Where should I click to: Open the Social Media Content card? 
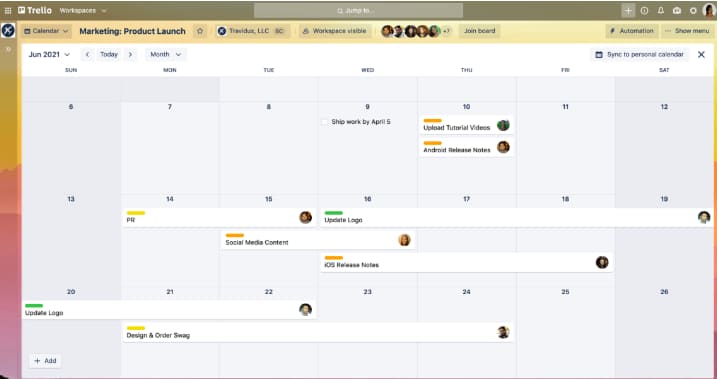point(318,240)
